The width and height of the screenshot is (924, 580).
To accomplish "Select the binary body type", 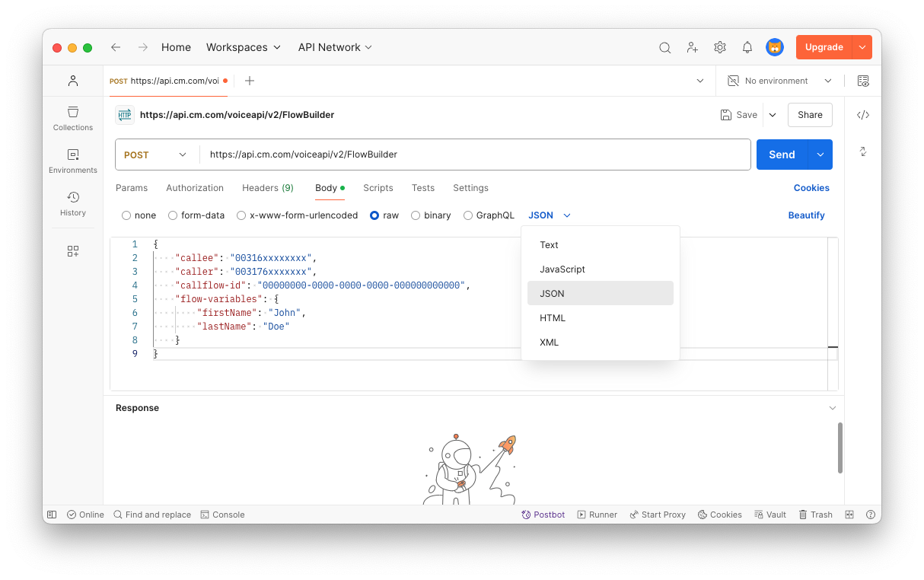I will [x=416, y=215].
